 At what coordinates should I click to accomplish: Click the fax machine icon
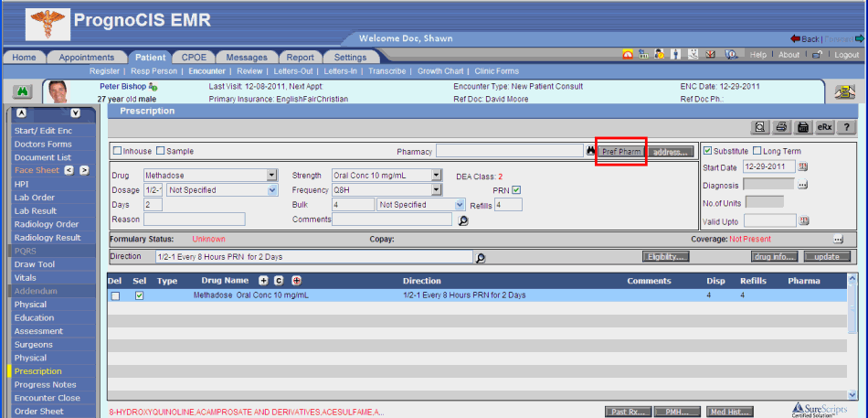(x=802, y=127)
